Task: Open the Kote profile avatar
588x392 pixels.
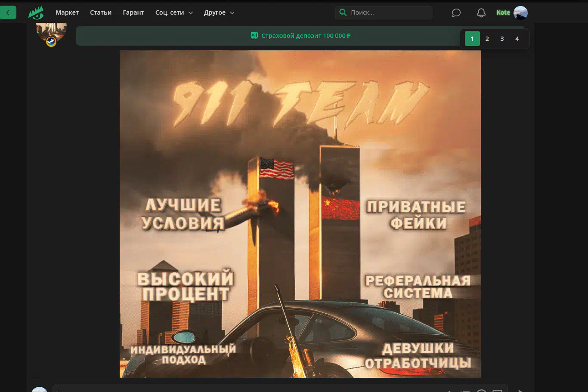Action: (x=520, y=13)
